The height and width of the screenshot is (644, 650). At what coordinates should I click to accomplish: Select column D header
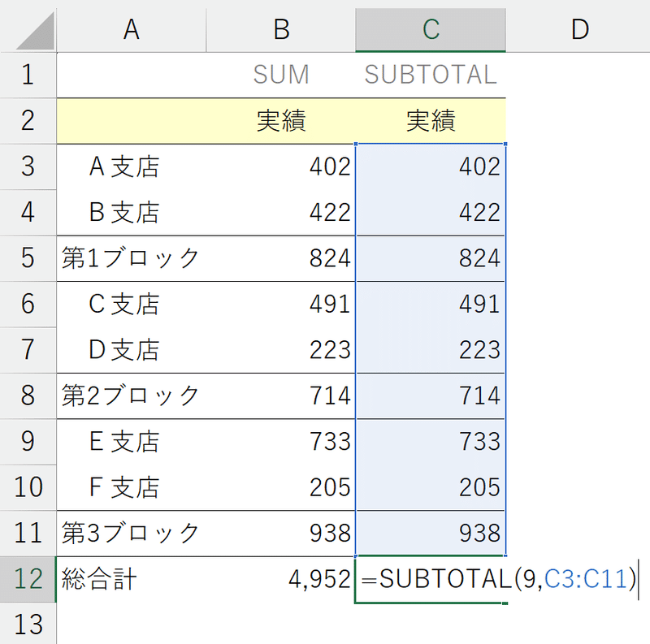[579, 30]
